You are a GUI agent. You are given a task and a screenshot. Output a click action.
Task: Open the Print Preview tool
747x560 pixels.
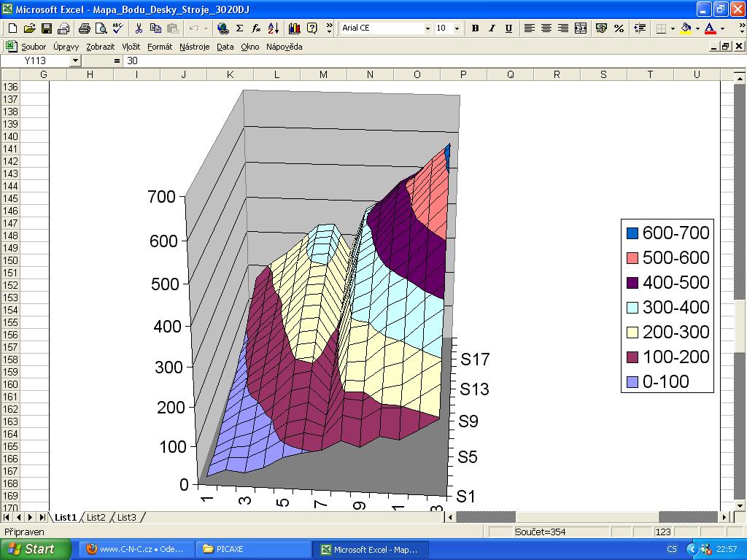[100, 28]
